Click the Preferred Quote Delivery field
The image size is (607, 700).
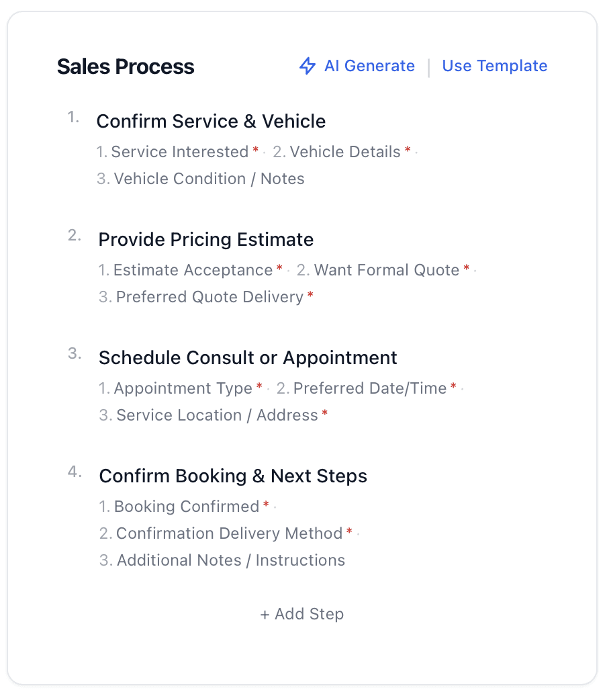point(209,297)
